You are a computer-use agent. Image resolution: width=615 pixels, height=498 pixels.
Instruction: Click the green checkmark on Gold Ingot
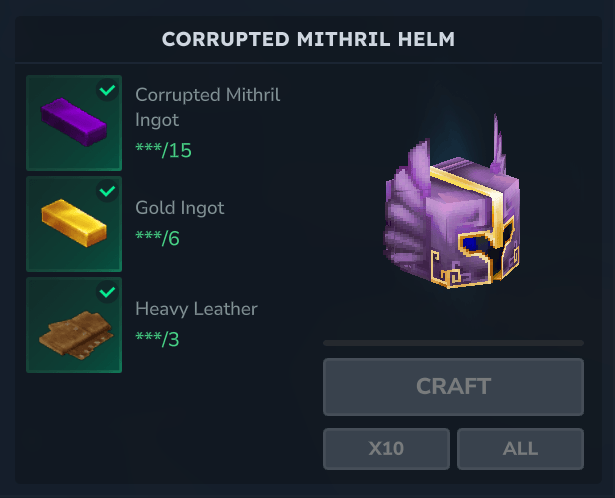[107, 191]
